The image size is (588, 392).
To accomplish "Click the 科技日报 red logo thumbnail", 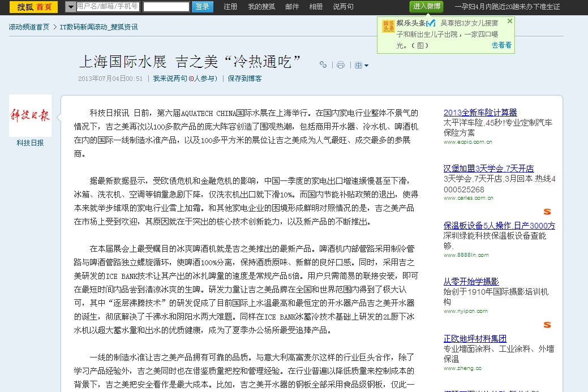I will tap(30, 115).
